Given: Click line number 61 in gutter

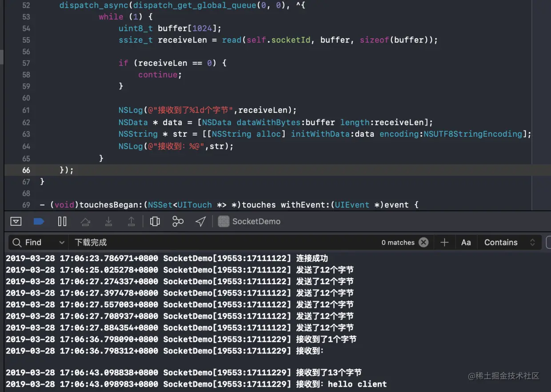Looking at the screenshot, I should [x=26, y=110].
